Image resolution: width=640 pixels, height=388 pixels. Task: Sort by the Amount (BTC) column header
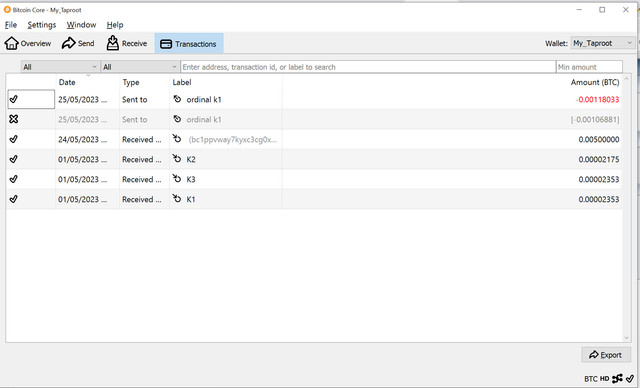595,82
